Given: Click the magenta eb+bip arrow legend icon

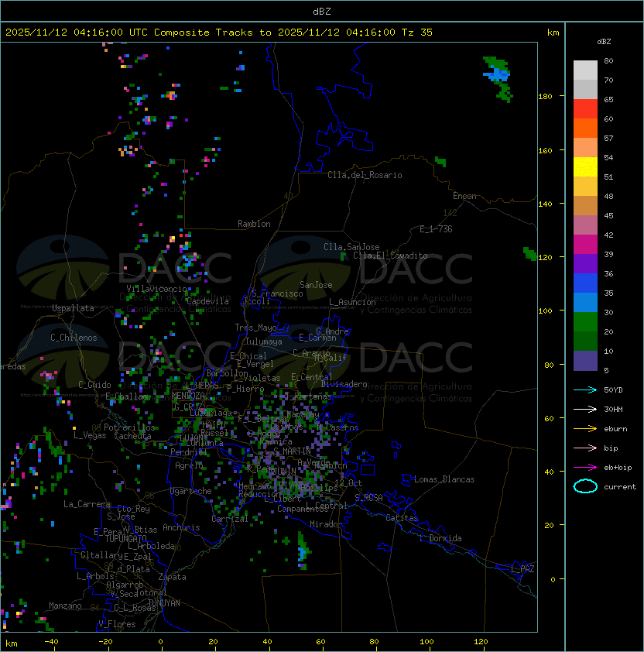Looking at the screenshot, I should [585, 468].
